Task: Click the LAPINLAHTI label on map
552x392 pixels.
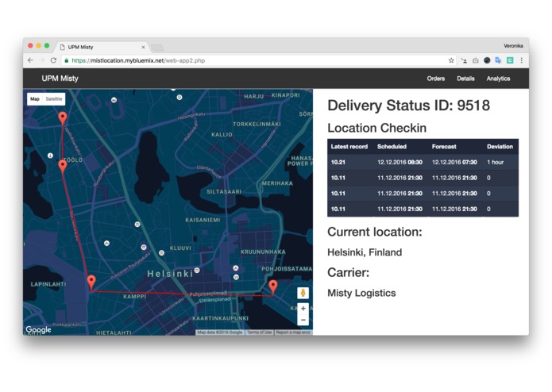Action: [x=48, y=284]
